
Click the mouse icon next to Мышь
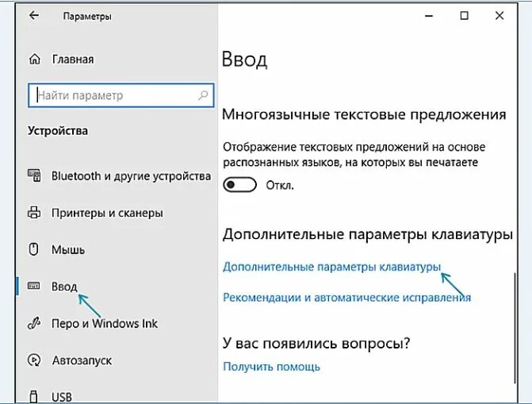[x=33, y=249]
